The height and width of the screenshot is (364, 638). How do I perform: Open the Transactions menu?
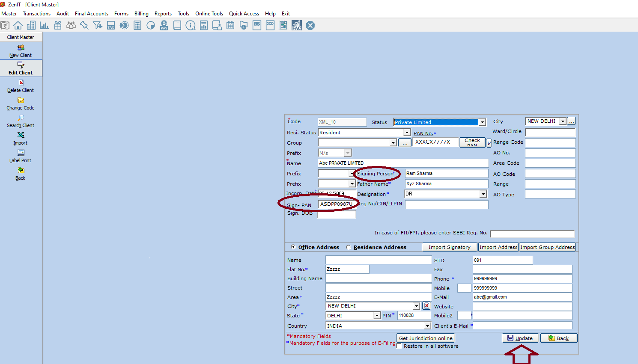point(36,14)
